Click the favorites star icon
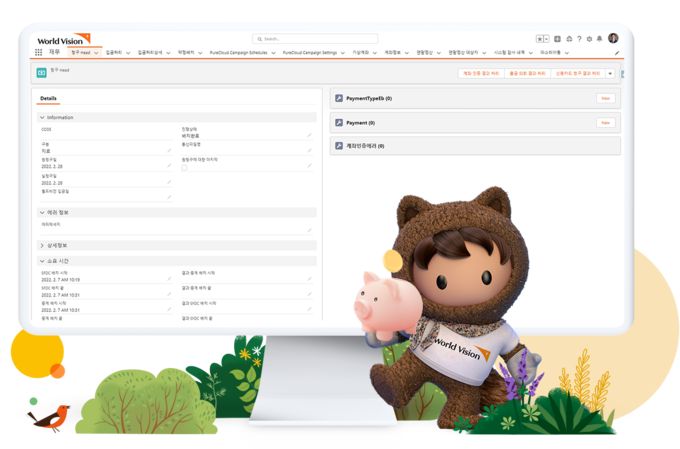The height and width of the screenshot is (449, 680). (x=539, y=39)
